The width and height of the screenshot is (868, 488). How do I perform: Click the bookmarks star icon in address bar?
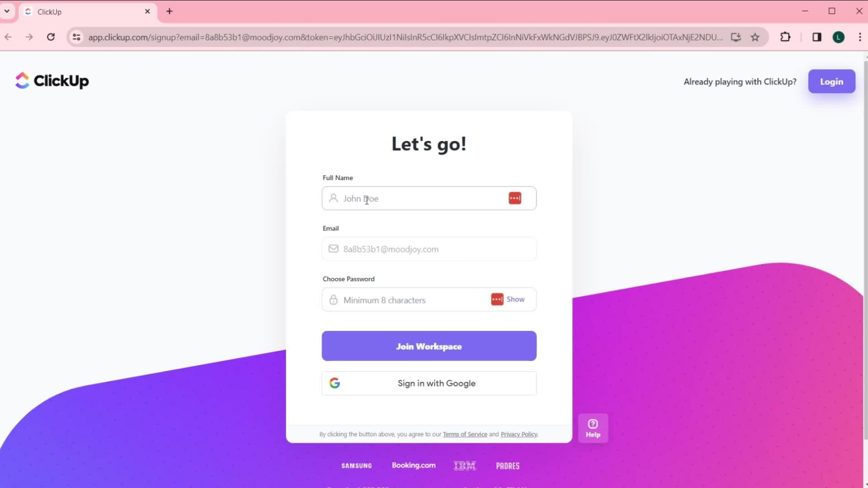pyautogui.click(x=755, y=37)
